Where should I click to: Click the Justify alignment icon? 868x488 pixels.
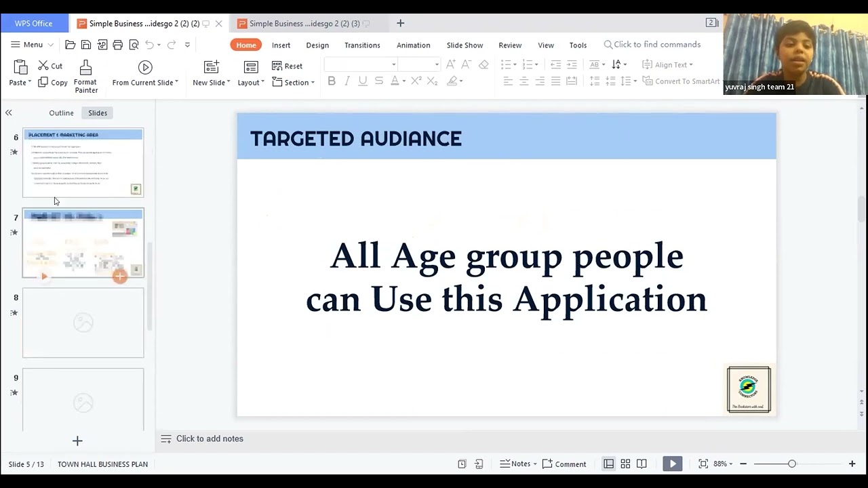click(555, 81)
